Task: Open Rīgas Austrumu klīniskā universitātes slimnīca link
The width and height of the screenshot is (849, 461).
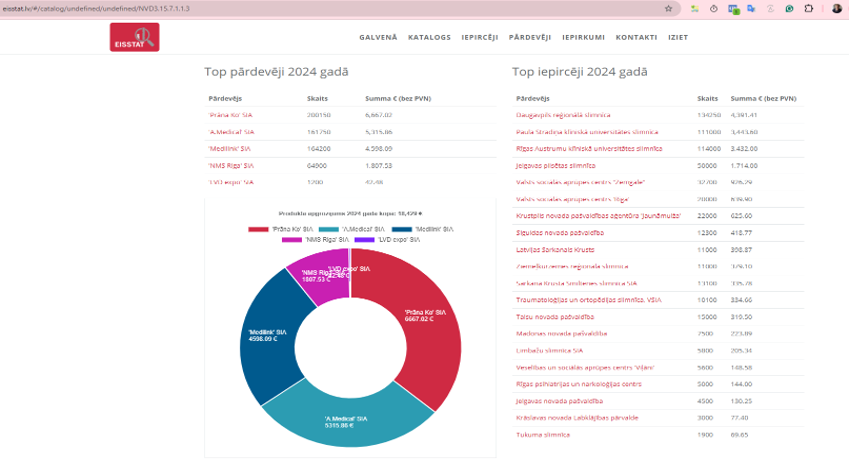Action: click(x=589, y=148)
